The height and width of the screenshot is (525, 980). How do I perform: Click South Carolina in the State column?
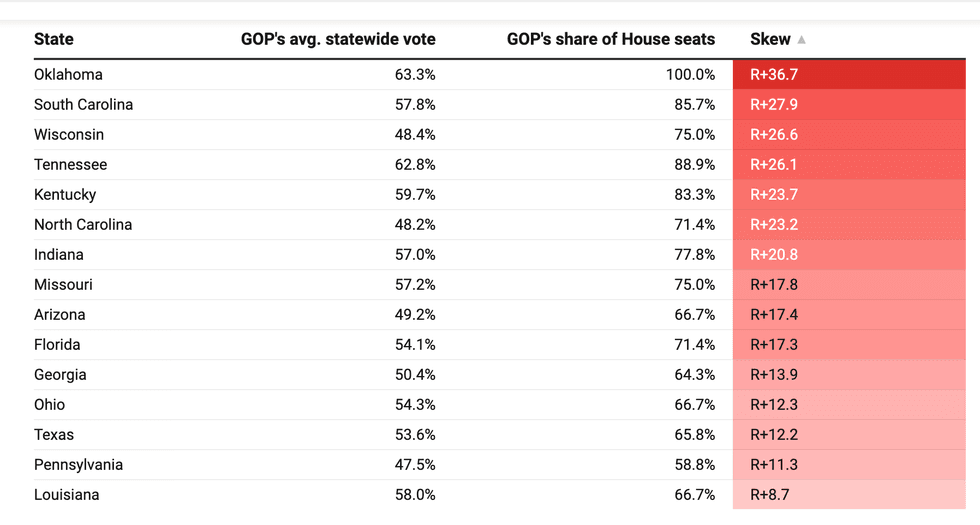tap(83, 104)
